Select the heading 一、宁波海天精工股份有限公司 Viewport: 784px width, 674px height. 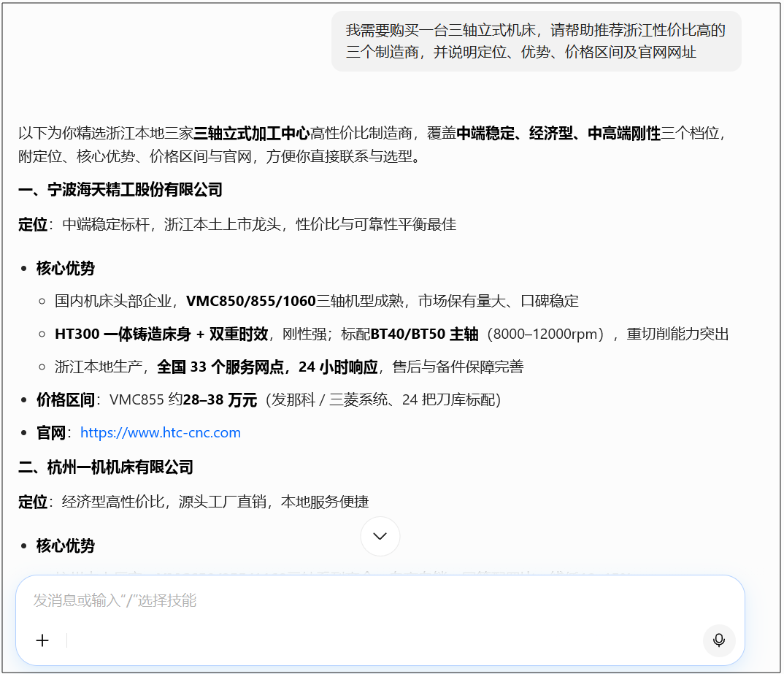pyautogui.click(x=120, y=190)
